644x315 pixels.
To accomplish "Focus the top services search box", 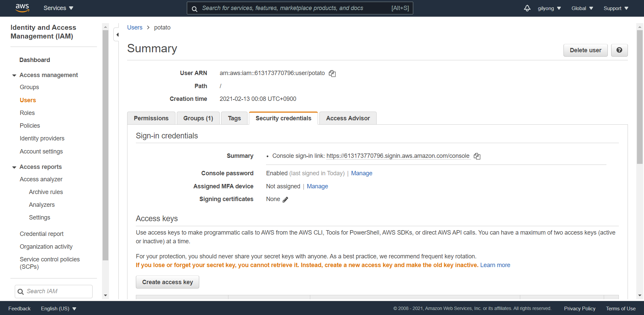I will point(300,8).
